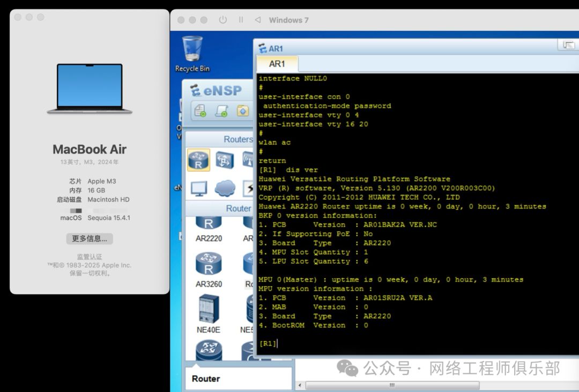
Task: Click the eNSP new sample icon
Action: [221, 110]
